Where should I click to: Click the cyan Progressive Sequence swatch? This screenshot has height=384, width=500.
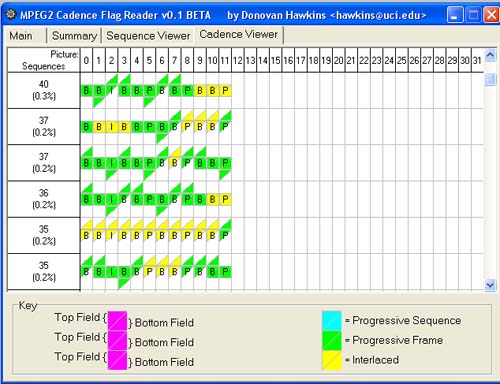[332, 320]
